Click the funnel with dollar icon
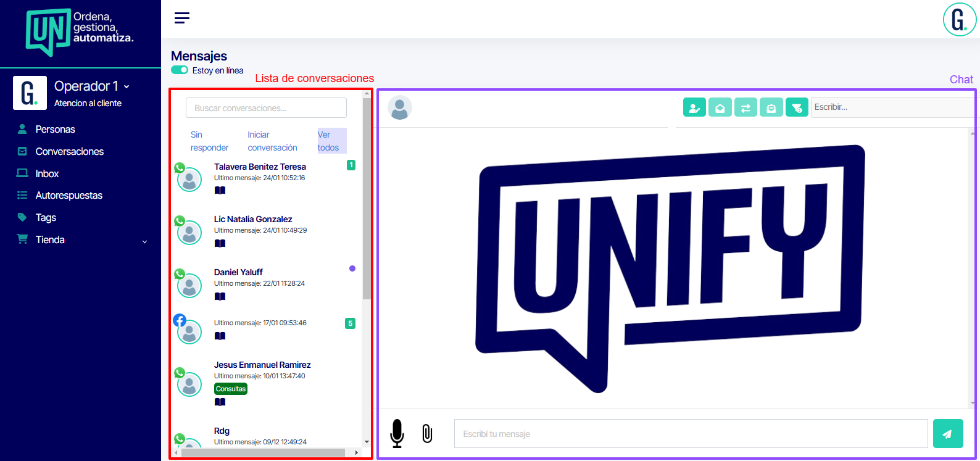 pyautogui.click(x=797, y=107)
